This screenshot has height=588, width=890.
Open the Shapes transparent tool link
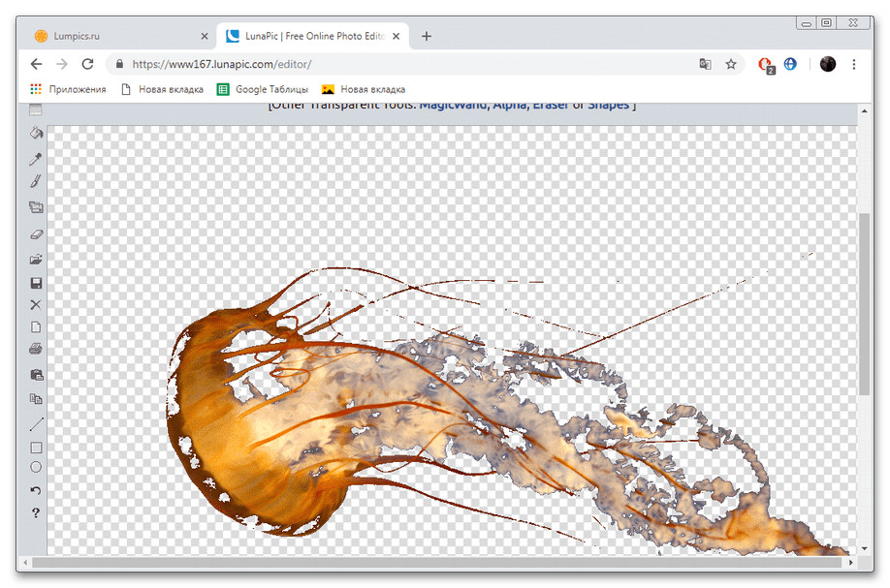point(608,105)
